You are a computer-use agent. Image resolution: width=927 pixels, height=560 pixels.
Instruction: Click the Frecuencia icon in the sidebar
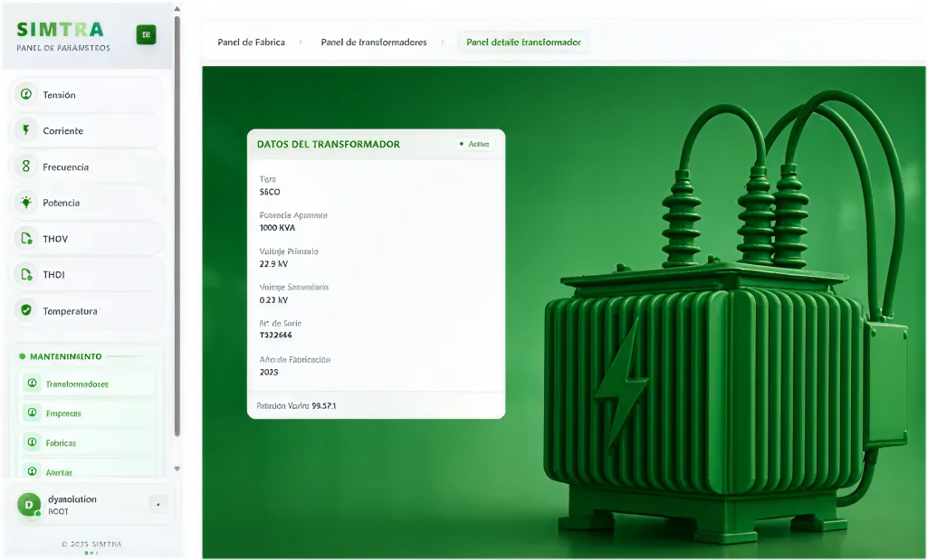[26, 166]
